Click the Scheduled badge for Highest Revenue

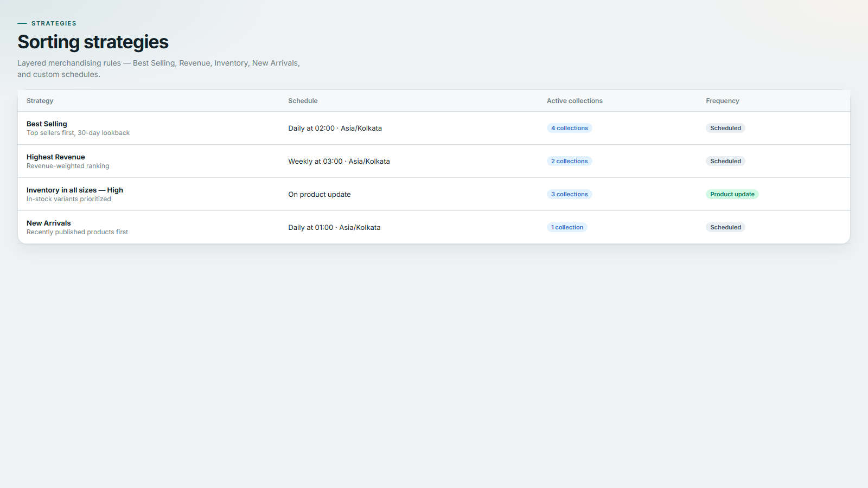pos(725,162)
